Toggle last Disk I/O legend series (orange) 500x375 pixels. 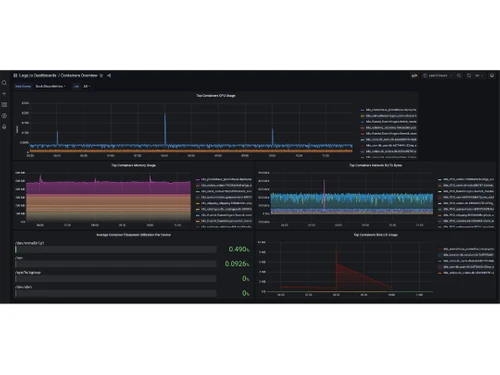468,273
